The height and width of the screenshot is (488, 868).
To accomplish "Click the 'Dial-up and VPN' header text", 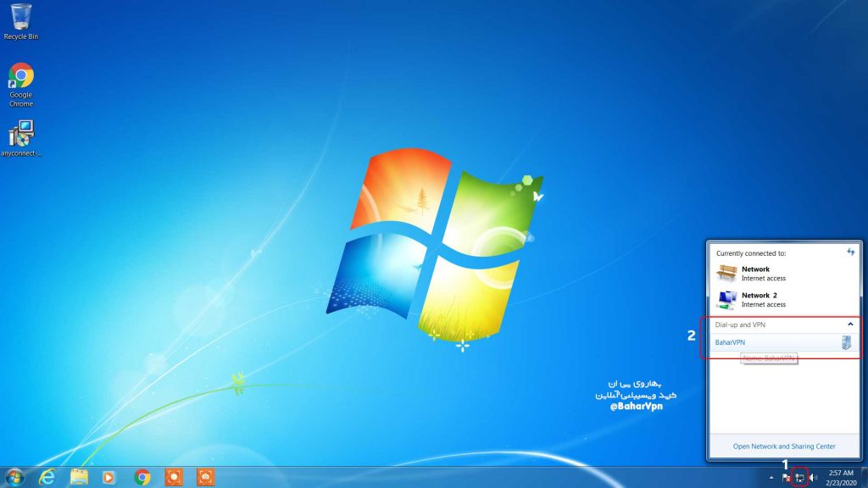I will coord(739,324).
